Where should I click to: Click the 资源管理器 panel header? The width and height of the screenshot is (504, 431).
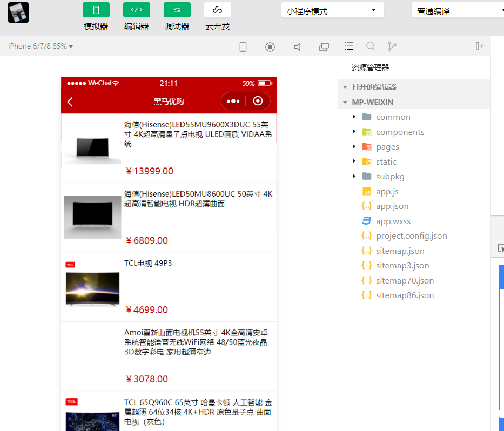[x=370, y=68]
